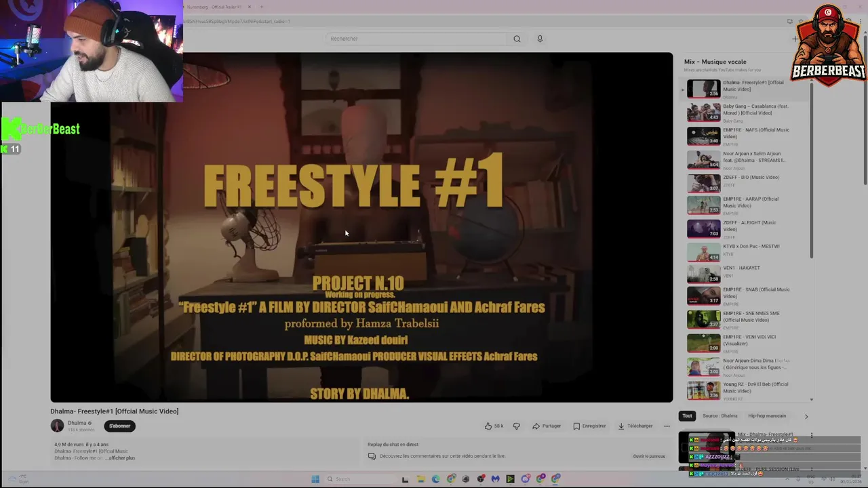Screen dimensions: 868x488
Task: Activate voice search microphone icon
Action: [540, 39]
